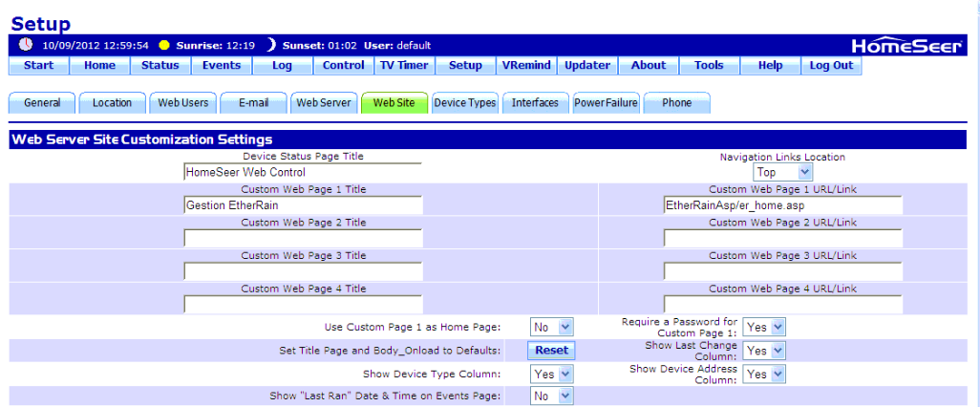
Task: Open the VRemind page
Action: coord(526,66)
